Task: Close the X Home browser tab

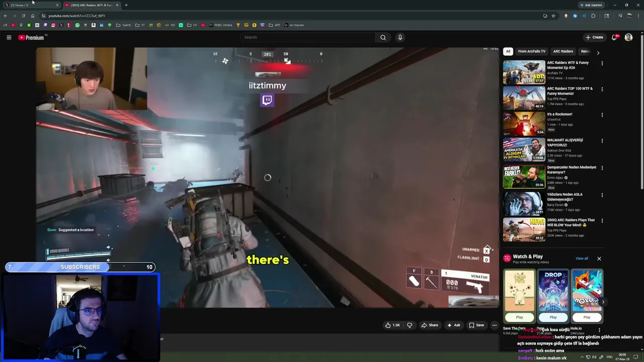Action: click(57, 5)
